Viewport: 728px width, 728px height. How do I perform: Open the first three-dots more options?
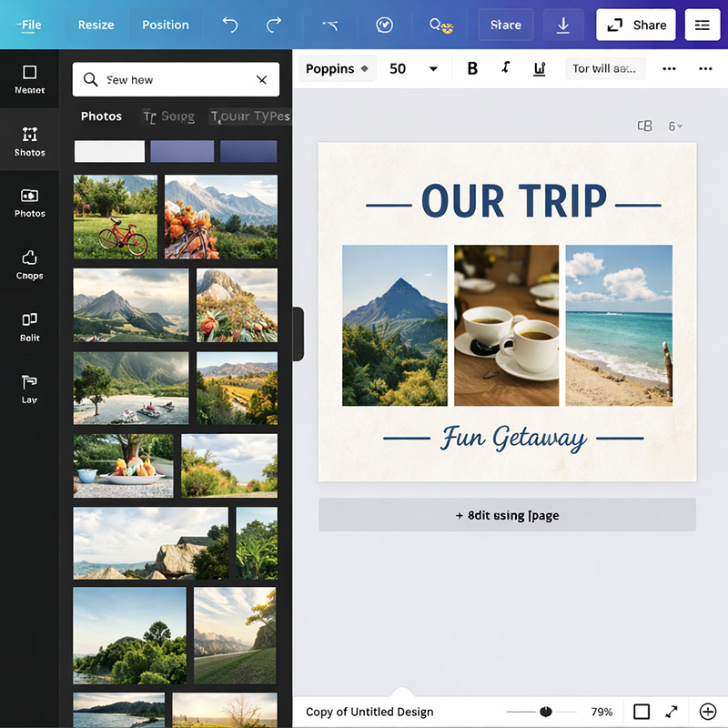point(669,69)
